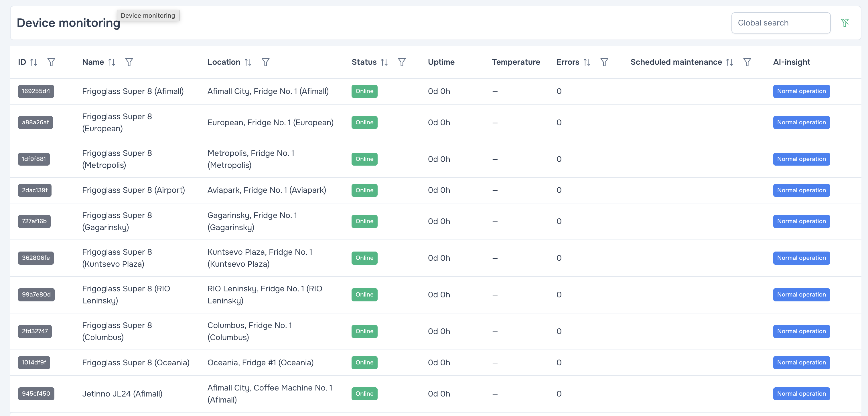Screen dimensions: 868x416
Task: Open the Errors column filter
Action: click(604, 62)
